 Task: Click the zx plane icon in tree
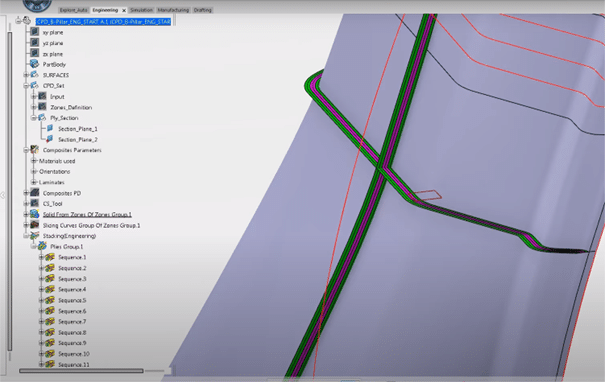(35, 53)
